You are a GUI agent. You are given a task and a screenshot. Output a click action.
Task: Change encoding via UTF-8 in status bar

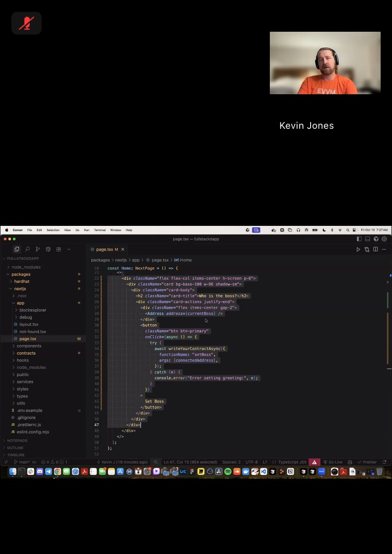pos(251,462)
